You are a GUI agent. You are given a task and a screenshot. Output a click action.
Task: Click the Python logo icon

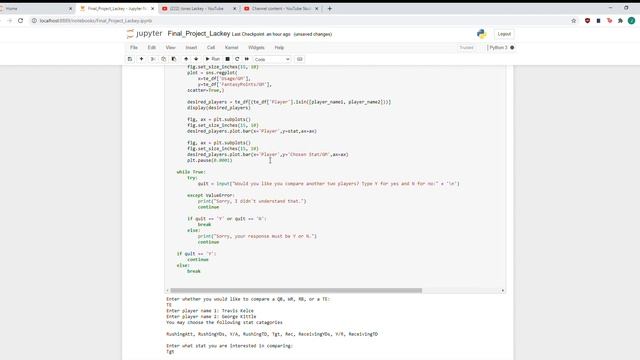[x=482, y=34]
